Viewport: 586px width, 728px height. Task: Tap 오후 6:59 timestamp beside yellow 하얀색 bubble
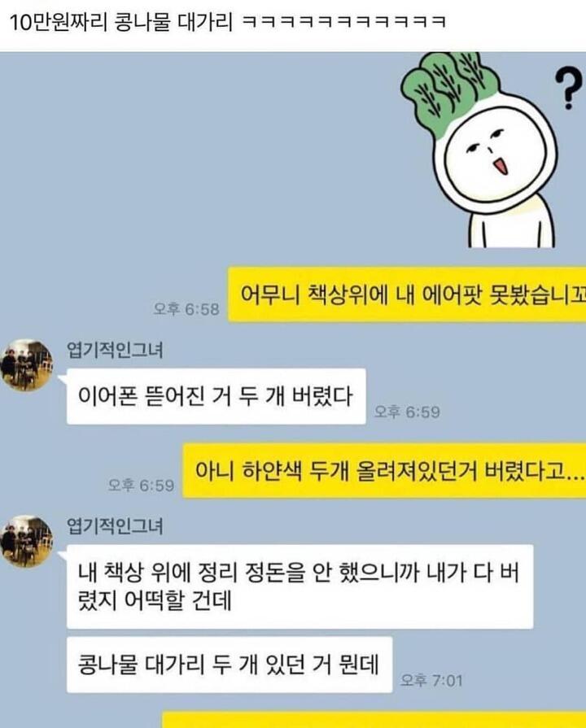click(x=142, y=485)
